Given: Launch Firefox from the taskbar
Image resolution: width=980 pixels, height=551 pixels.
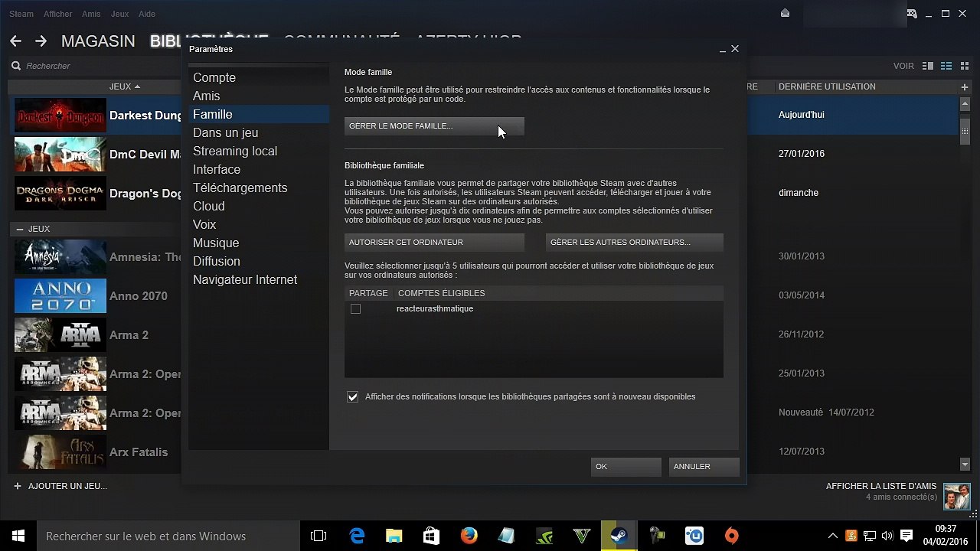Looking at the screenshot, I should click(469, 536).
